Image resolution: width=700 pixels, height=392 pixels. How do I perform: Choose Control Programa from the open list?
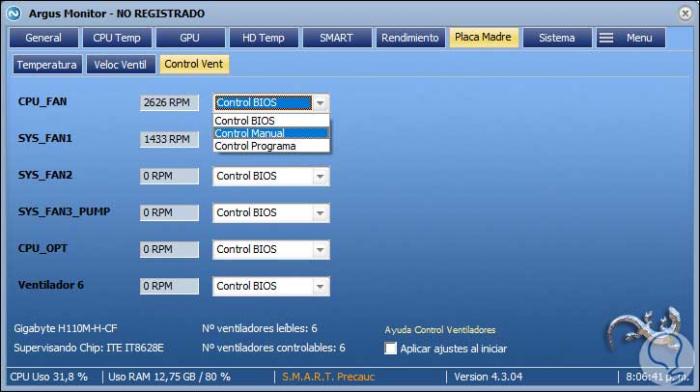click(271, 146)
